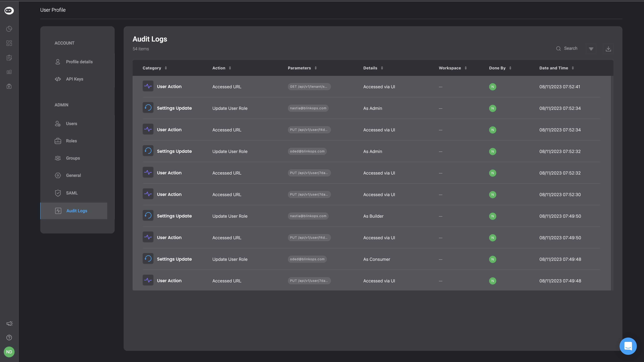Viewport: 644px width, 362px height.
Task: Click the ND user avatar
Action: click(9, 352)
